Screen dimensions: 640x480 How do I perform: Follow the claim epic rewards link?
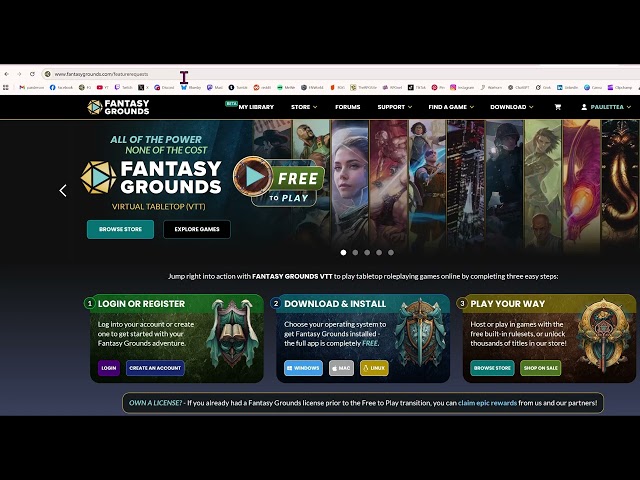(x=487, y=403)
